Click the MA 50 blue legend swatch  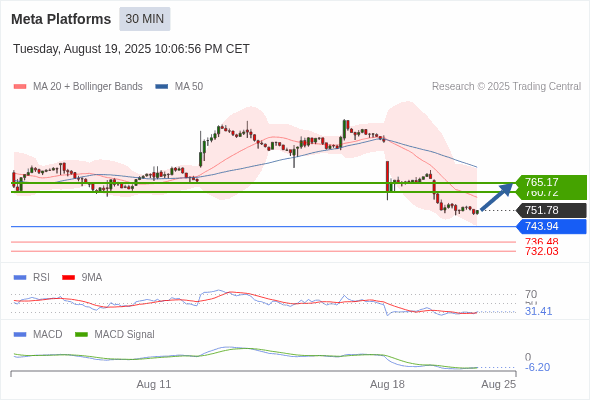(x=162, y=87)
